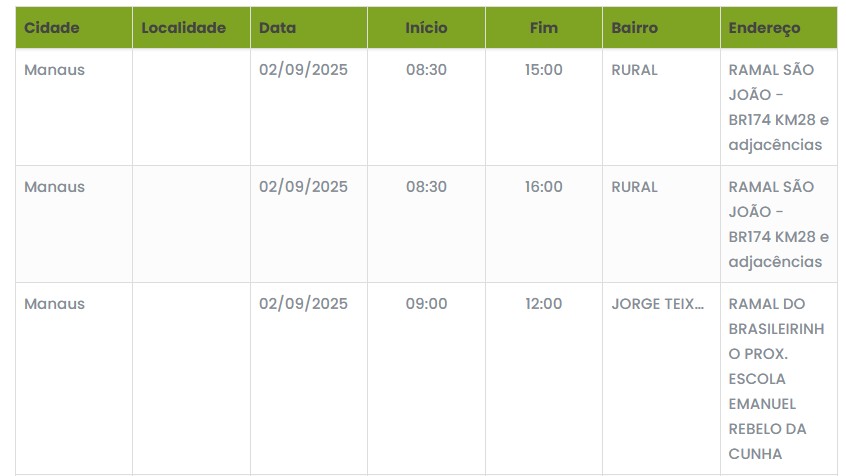The width and height of the screenshot is (846, 476).
Task: Click the truncated JORGE TEIX... bairro cell
Action: coord(658,304)
